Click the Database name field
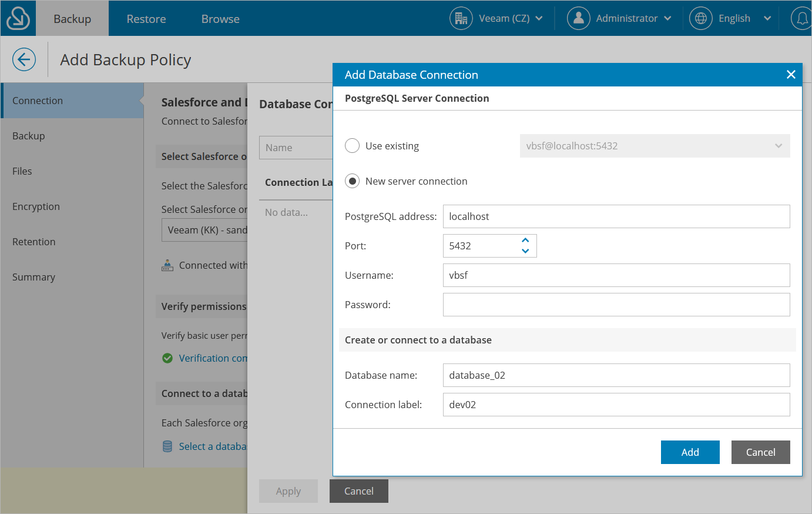The height and width of the screenshot is (514, 812). pyautogui.click(x=616, y=375)
